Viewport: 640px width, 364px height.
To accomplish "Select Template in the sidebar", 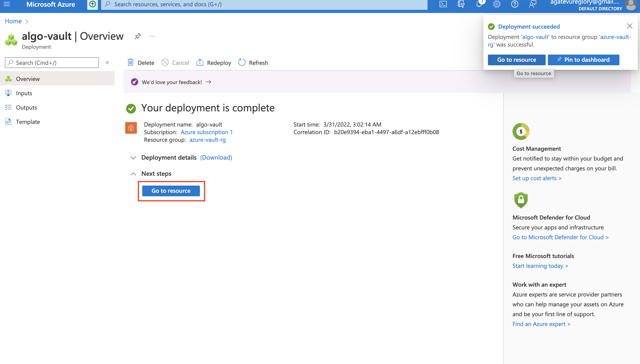I will coord(28,122).
